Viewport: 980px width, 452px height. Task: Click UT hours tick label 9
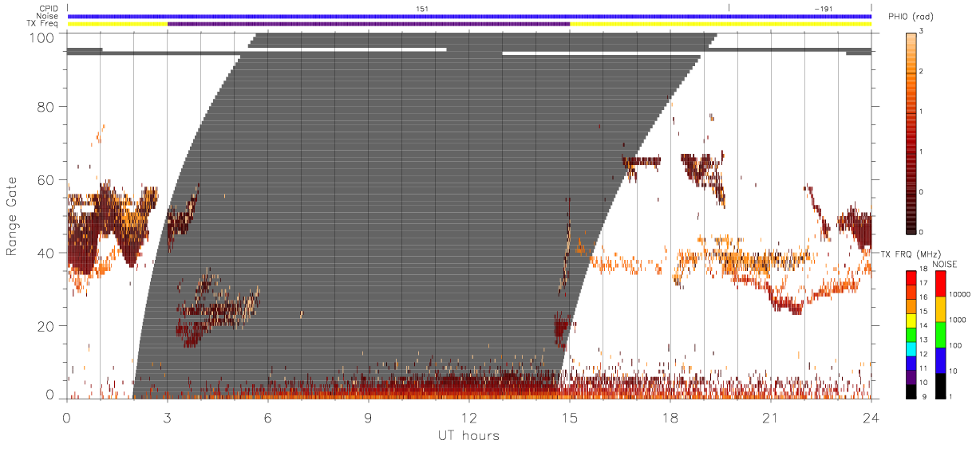369,417
